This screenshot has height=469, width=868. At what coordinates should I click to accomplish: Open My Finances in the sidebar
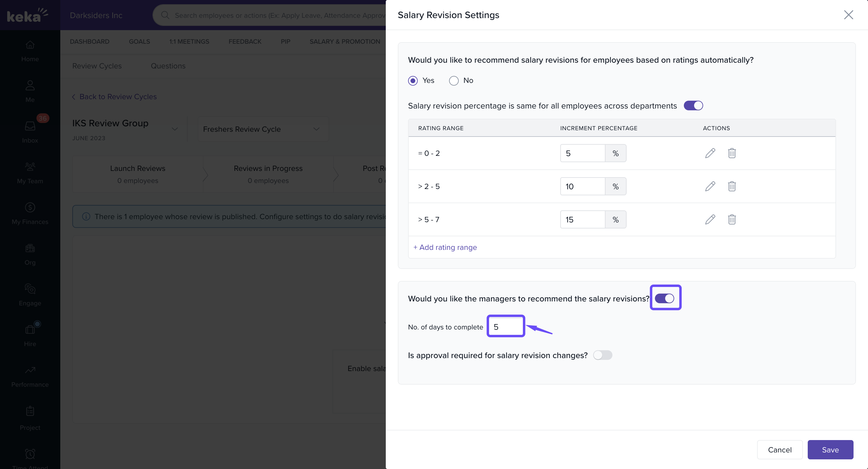click(x=30, y=214)
